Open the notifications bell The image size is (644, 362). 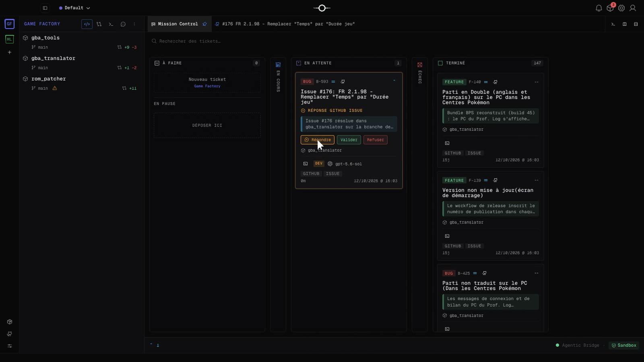[x=599, y=8]
